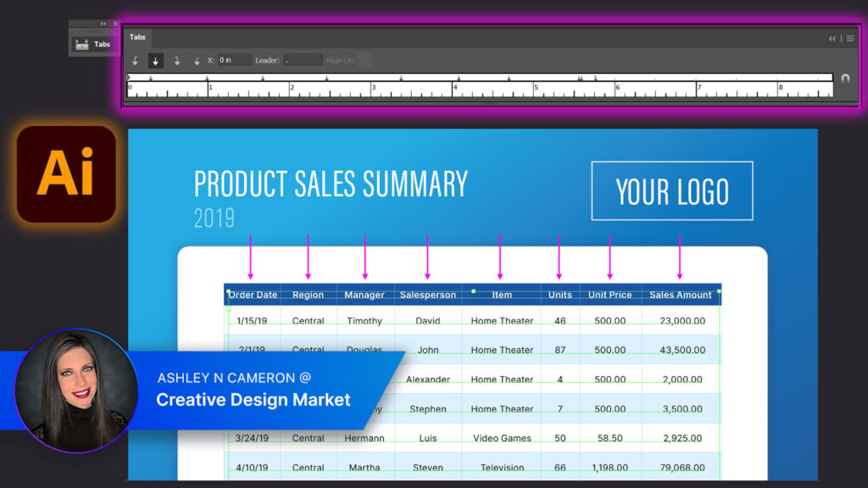Click the magnet icon to position panel above text
Viewport: 868px width, 488px height.
click(x=844, y=78)
